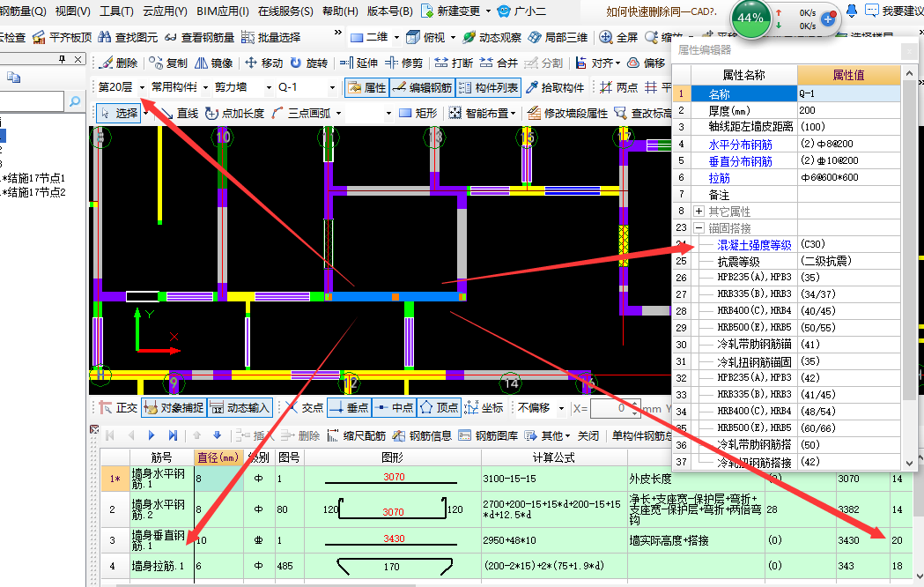This screenshot has width=924, height=587.
Task: Choose the 矩形 rectangle tool
Action: point(418,113)
